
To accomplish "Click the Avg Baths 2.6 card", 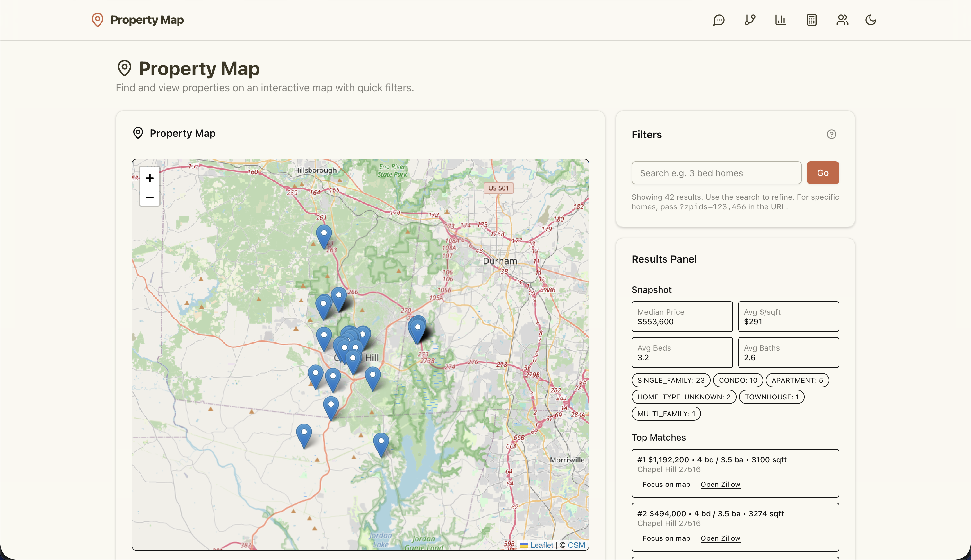I will point(788,353).
